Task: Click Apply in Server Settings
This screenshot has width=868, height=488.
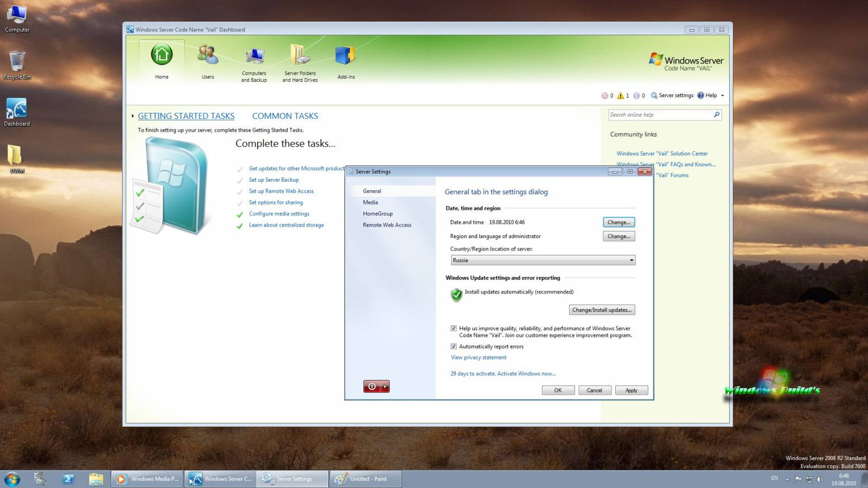Action: [631, 390]
